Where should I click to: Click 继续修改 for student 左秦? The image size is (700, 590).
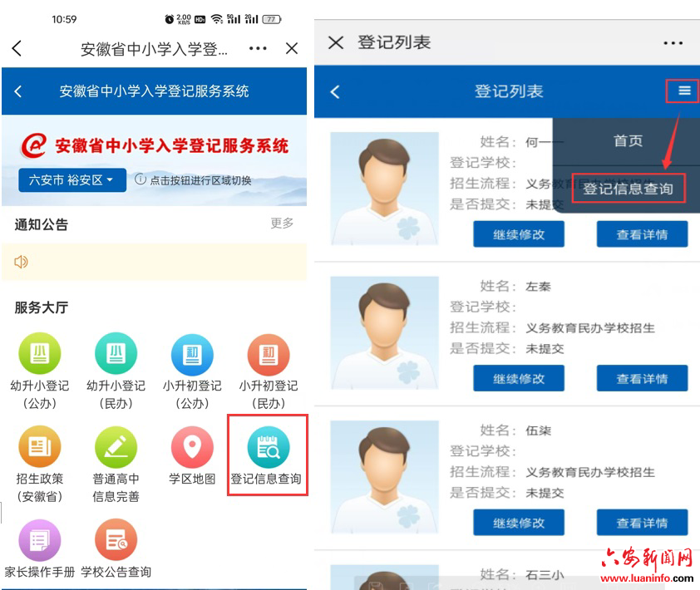519,379
